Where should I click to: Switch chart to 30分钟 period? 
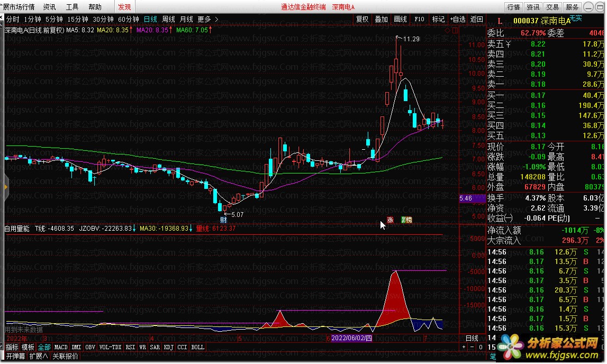(103, 19)
